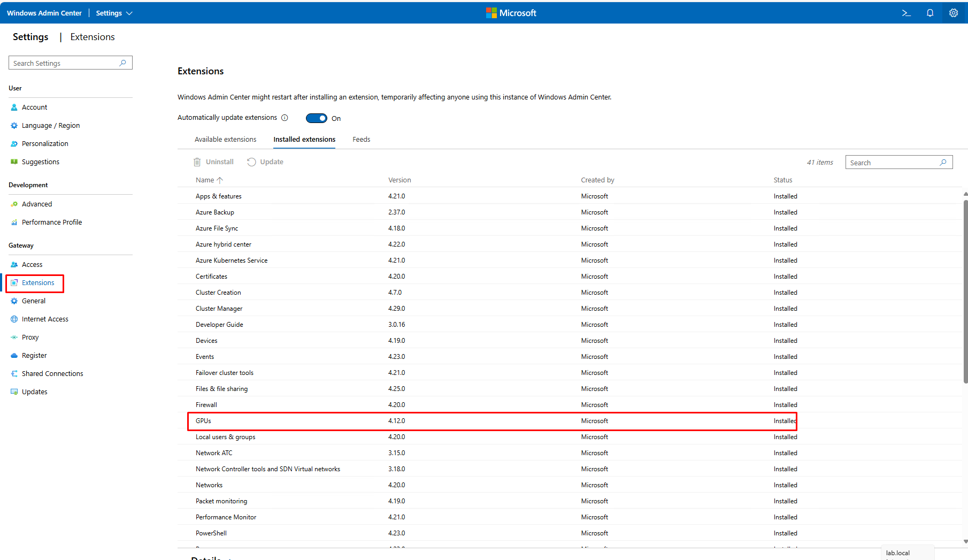The image size is (968, 560).
Task: Select Apps & features extension row
Action: 570,196
